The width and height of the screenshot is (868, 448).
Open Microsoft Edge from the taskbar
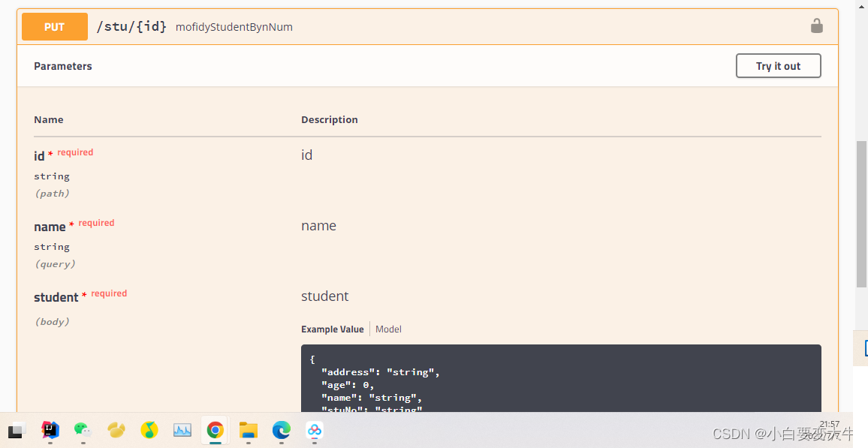tap(282, 430)
